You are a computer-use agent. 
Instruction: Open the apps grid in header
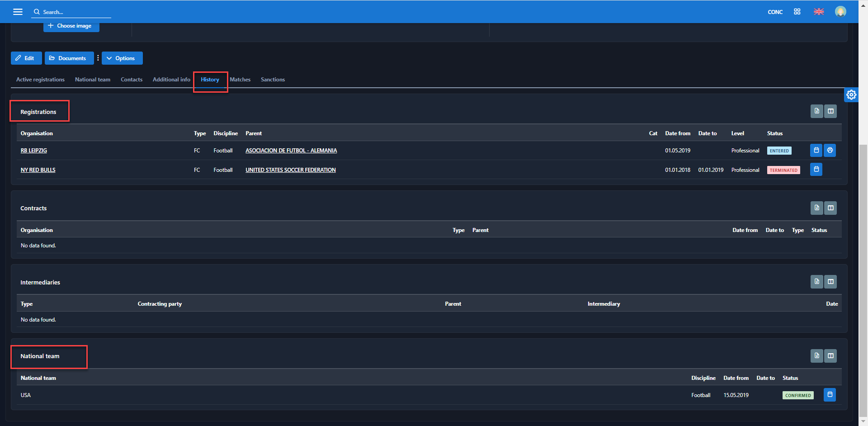[x=797, y=12]
